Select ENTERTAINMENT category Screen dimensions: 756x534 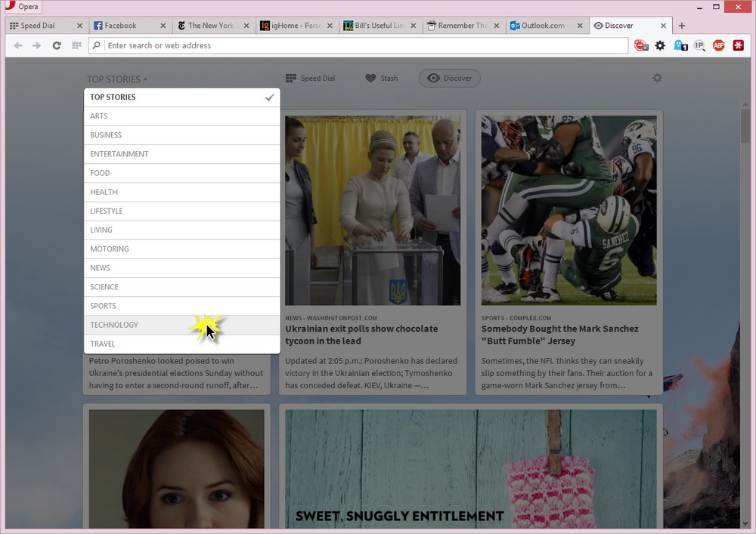182,154
